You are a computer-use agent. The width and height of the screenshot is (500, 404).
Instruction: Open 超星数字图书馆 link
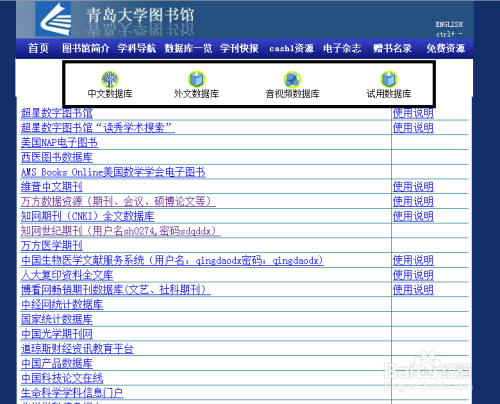(x=57, y=113)
